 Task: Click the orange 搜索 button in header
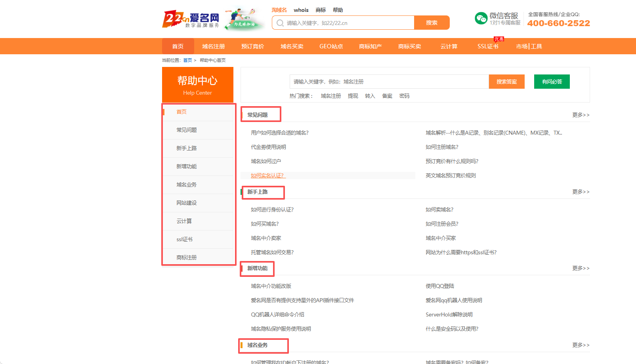[432, 23]
